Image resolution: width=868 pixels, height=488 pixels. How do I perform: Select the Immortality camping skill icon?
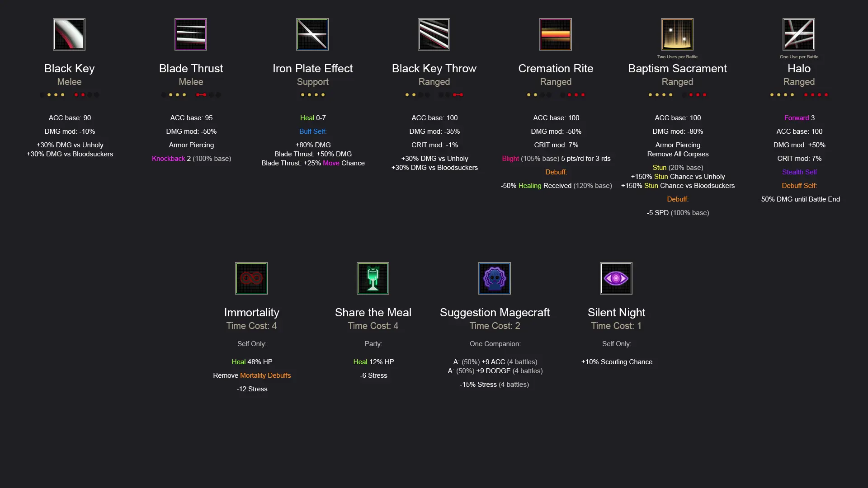251,278
